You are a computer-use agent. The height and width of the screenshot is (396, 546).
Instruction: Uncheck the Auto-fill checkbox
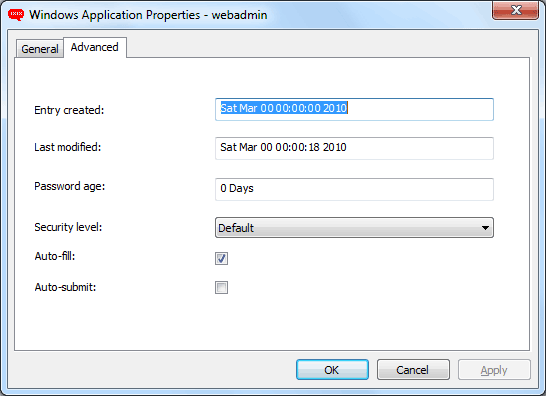pos(221,258)
